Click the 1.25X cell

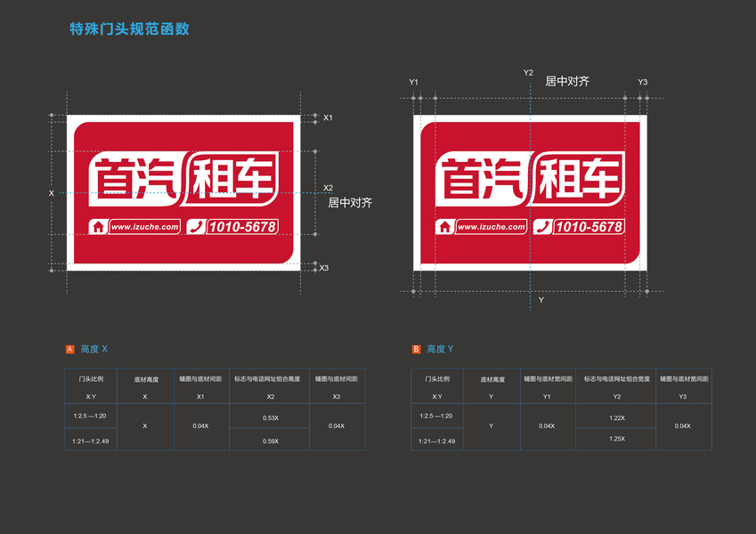click(617, 439)
